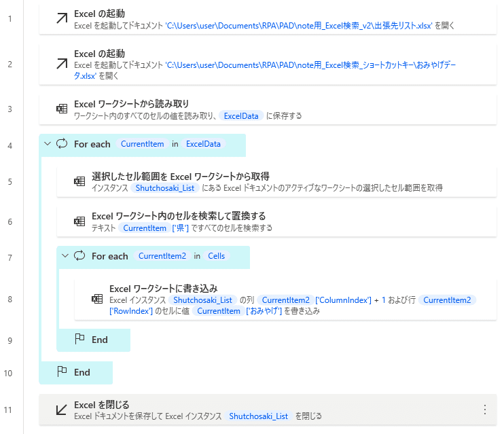Click Shutchosaki_List variable in step 8

(203, 300)
